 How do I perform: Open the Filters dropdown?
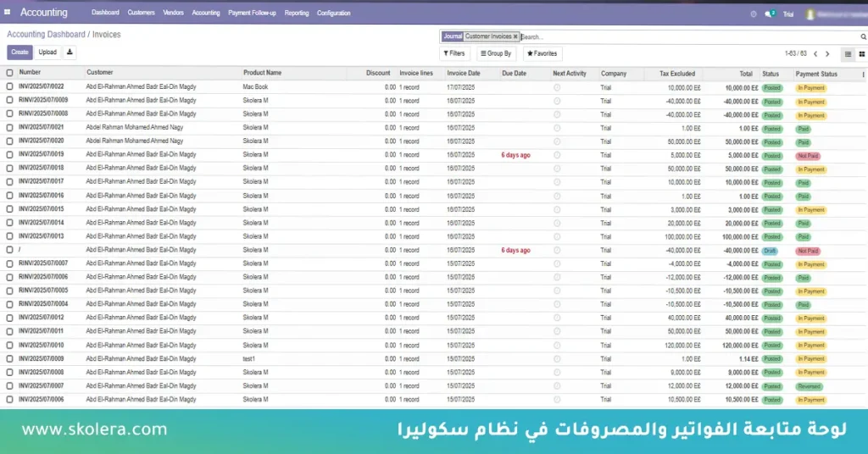pyautogui.click(x=454, y=53)
